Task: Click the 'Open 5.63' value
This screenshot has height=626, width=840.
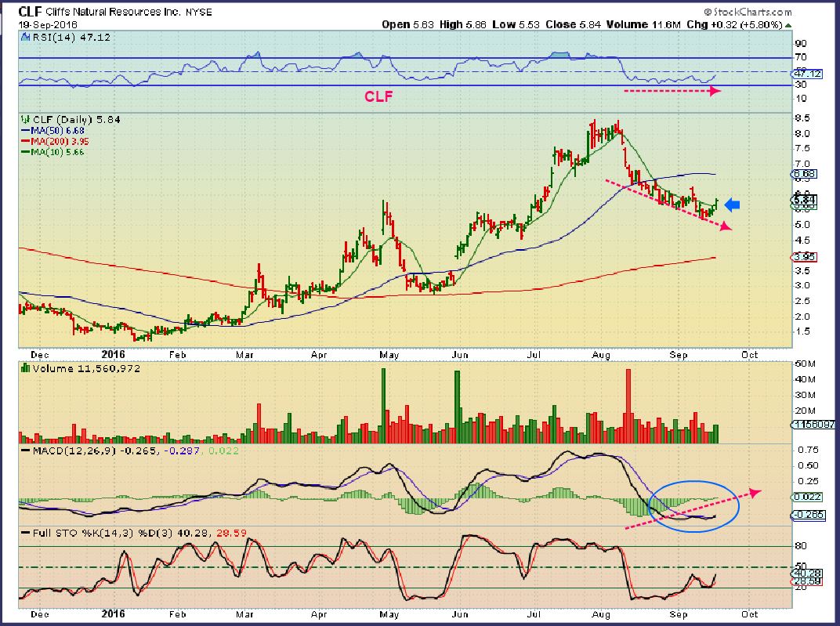Action: click(x=407, y=24)
